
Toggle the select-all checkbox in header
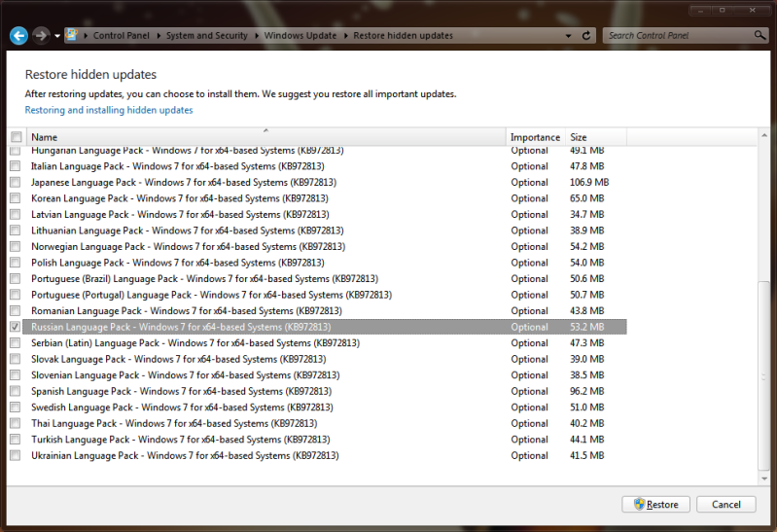click(17, 137)
